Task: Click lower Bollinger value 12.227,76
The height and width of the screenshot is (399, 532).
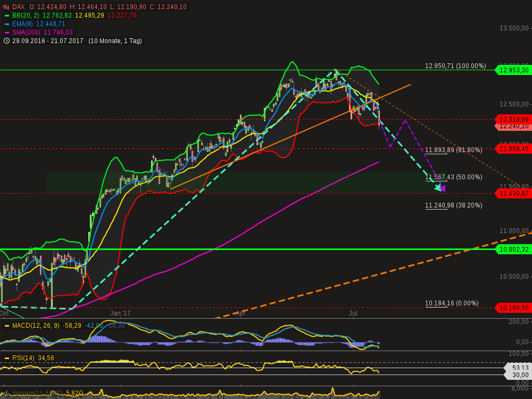Action: pyautogui.click(x=122, y=15)
